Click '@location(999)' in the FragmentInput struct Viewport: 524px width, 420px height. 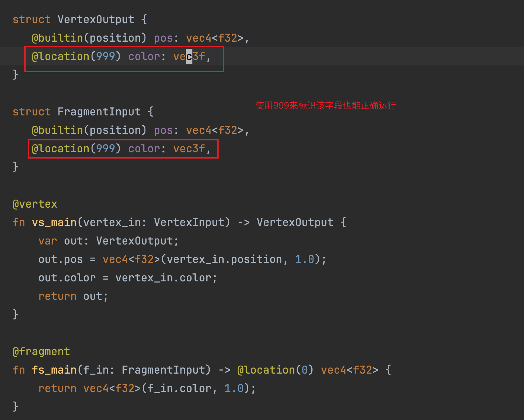click(76, 149)
